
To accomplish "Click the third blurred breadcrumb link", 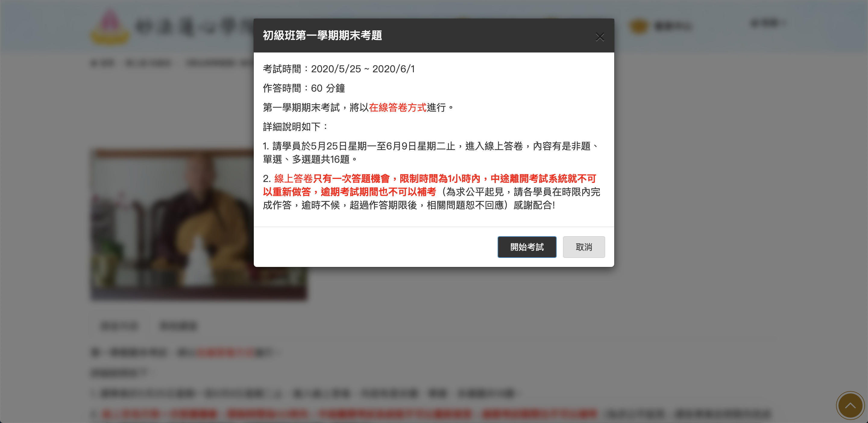I will [220, 63].
